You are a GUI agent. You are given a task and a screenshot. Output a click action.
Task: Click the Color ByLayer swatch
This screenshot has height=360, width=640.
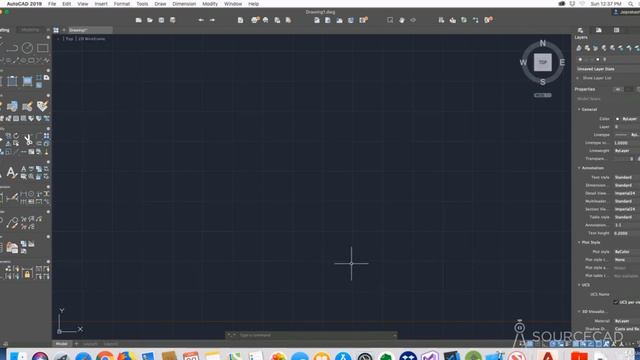pyautogui.click(x=618, y=119)
